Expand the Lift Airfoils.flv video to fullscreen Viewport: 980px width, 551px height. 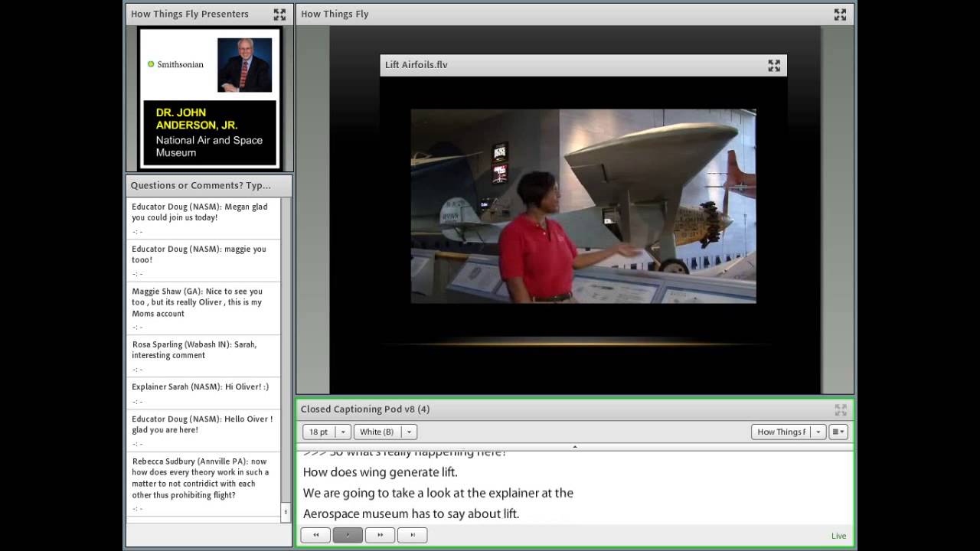(x=774, y=66)
